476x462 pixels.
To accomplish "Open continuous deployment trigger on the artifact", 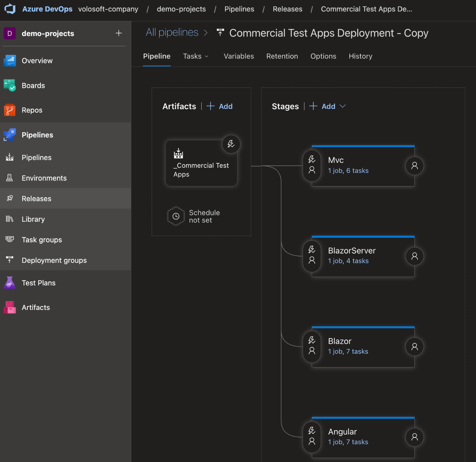I will click(x=231, y=144).
